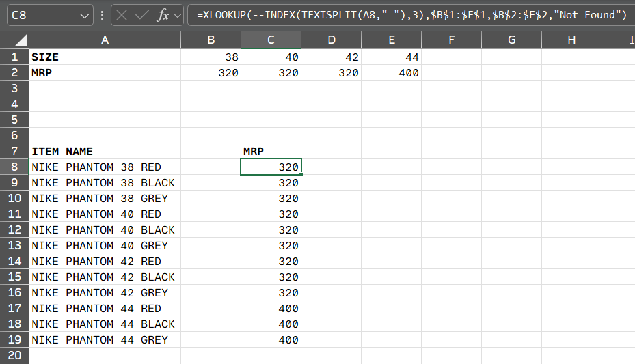Screen dimensions: 635x364
Task: Select row 8 header
Action: point(14,167)
